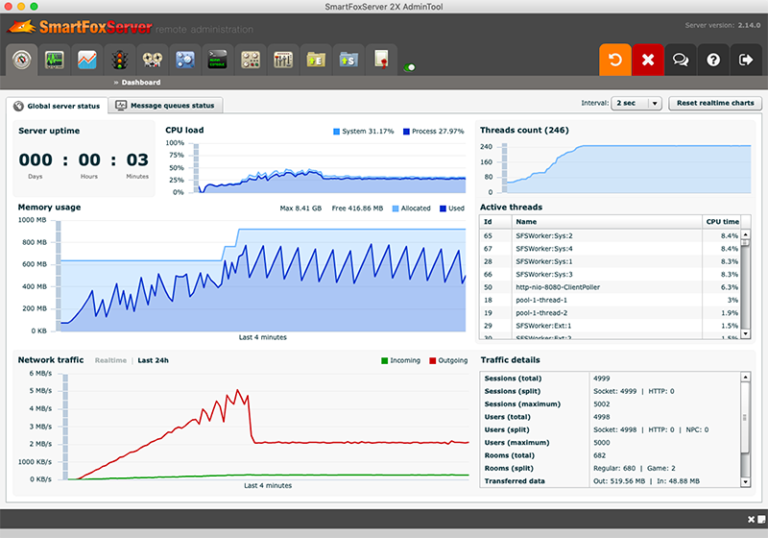Select thread row SFSWorker:Ext:1

pos(610,325)
